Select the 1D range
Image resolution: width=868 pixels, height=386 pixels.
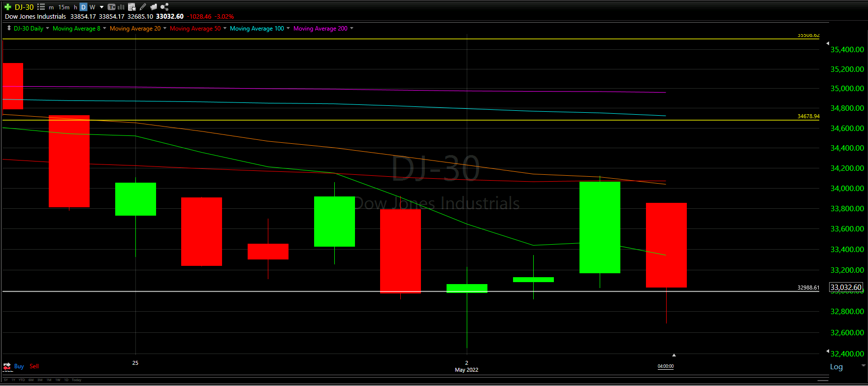(x=66, y=380)
